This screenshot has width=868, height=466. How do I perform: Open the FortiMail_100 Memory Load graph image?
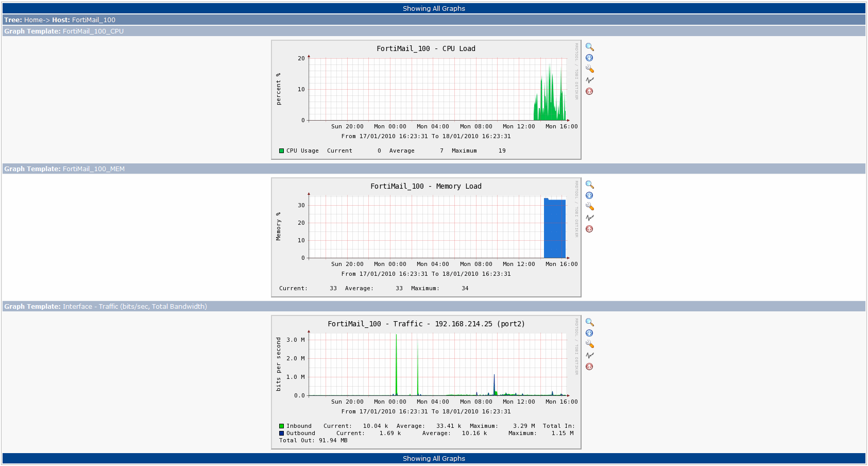(426, 238)
